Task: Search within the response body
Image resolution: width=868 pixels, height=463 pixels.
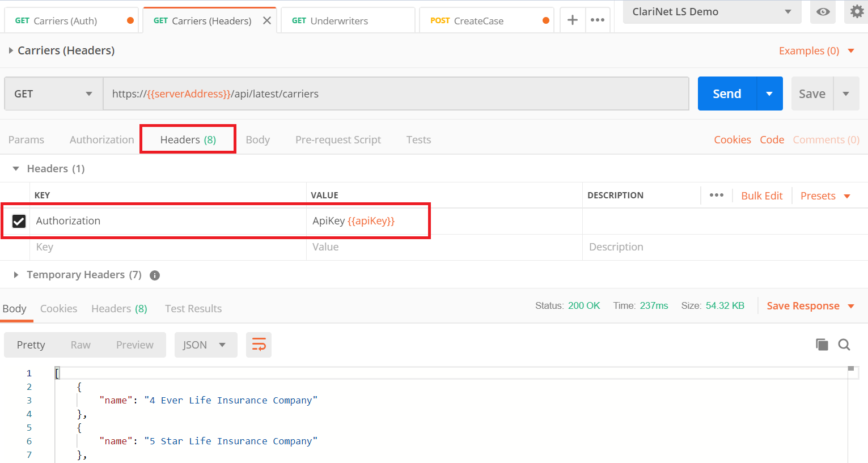Action: [844, 345]
